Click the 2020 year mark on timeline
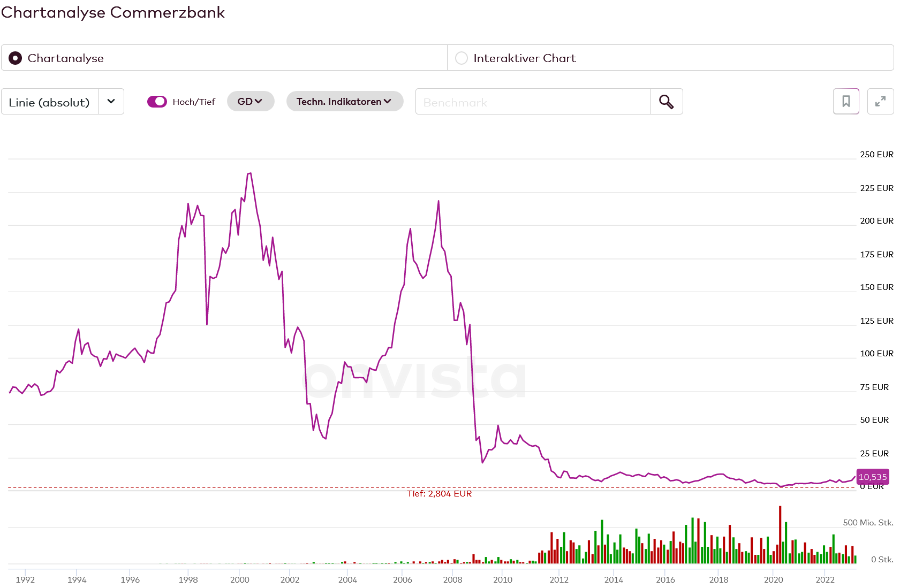This screenshot has width=900, height=588. point(773,579)
